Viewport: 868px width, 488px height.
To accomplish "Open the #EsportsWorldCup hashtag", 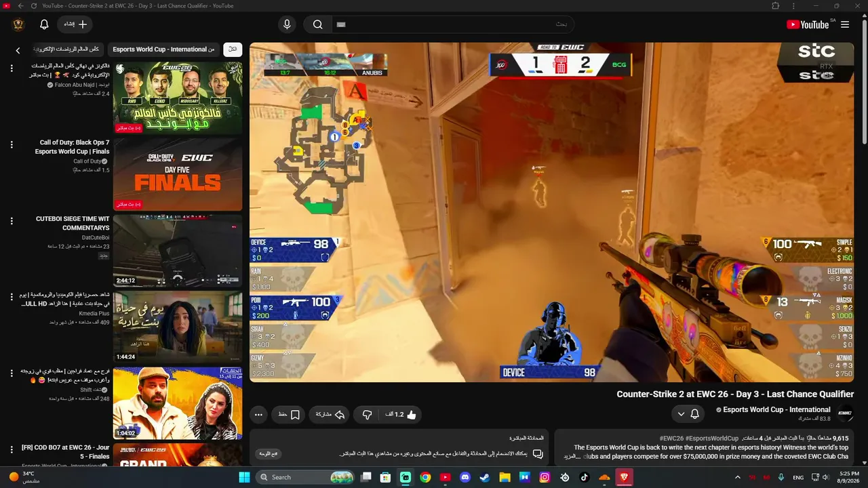I will point(712,439).
